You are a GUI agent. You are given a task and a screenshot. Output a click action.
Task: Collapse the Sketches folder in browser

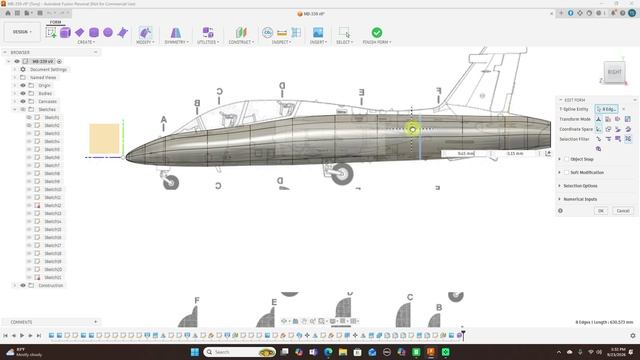(x=15, y=109)
